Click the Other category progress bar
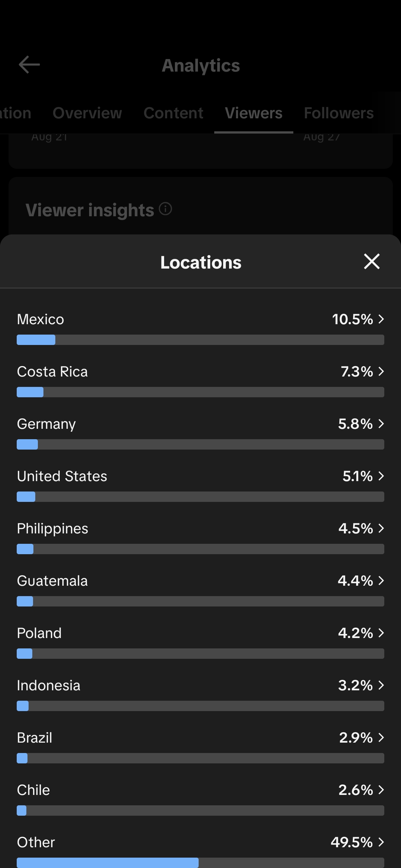This screenshot has height=868, width=401. click(200, 862)
